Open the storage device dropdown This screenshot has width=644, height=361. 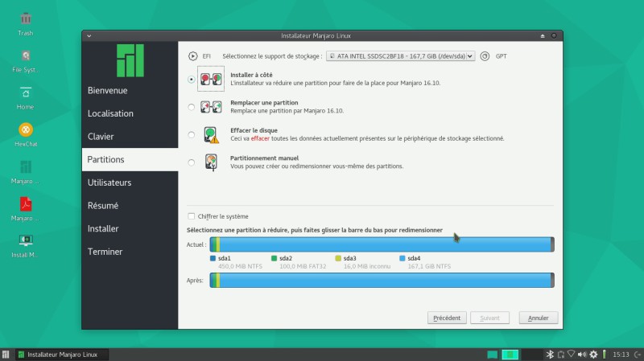[x=400, y=56]
